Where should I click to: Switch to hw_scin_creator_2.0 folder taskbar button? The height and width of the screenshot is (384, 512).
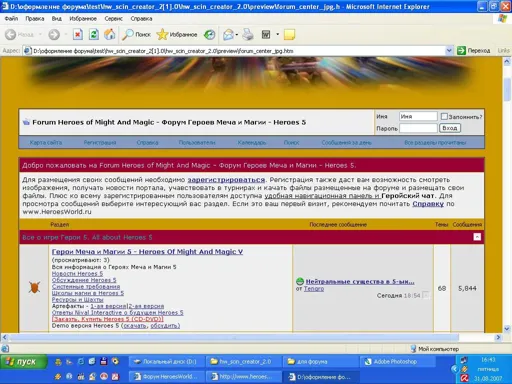coord(244,362)
